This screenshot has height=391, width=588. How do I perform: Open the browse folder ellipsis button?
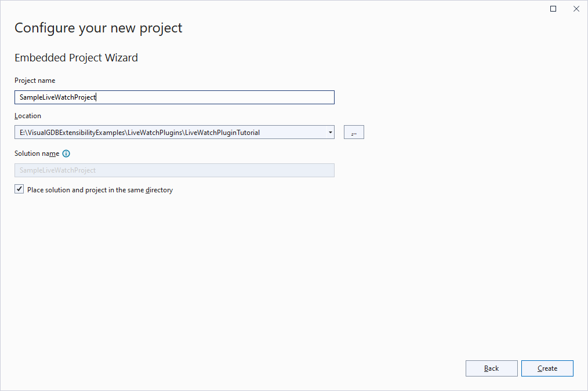click(354, 132)
